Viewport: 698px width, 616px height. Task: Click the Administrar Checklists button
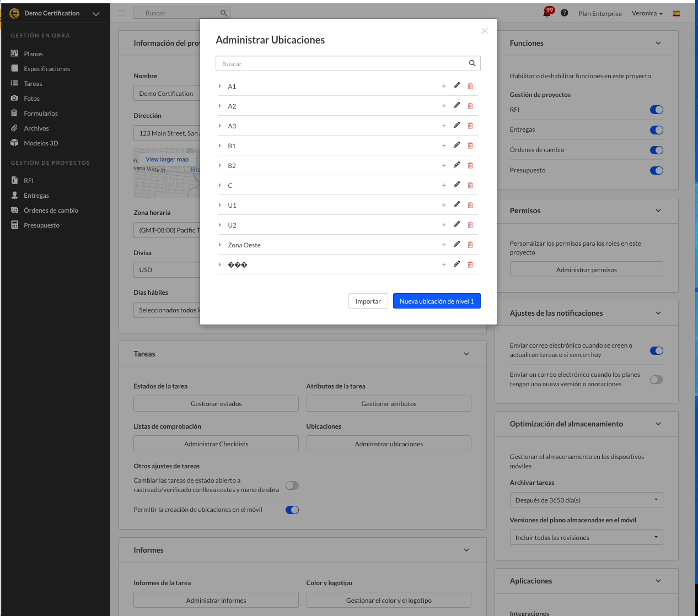point(216,444)
